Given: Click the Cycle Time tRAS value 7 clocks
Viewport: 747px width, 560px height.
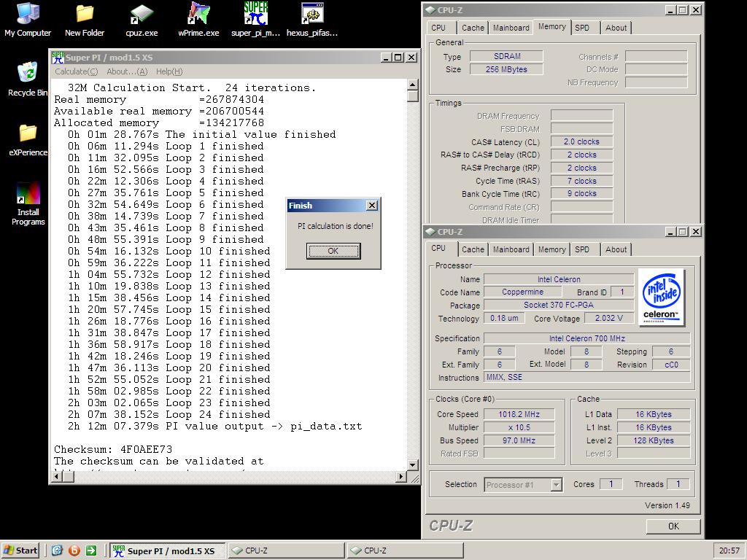Looking at the screenshot, I should pyautogui.click(x=581, y=181).
